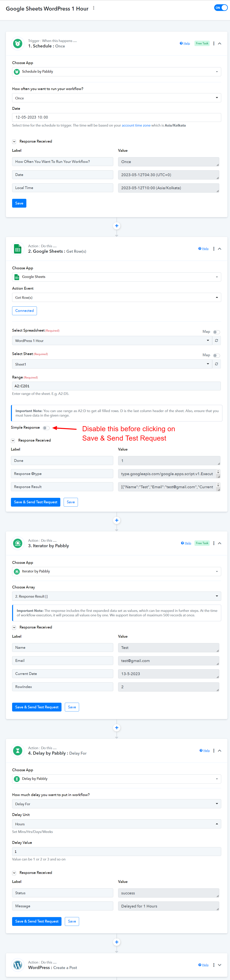Toggle Map switch for Select Sheet
The width and height of the screenshot is (230, 980).
pyautogui.click(x=217, y=356)
